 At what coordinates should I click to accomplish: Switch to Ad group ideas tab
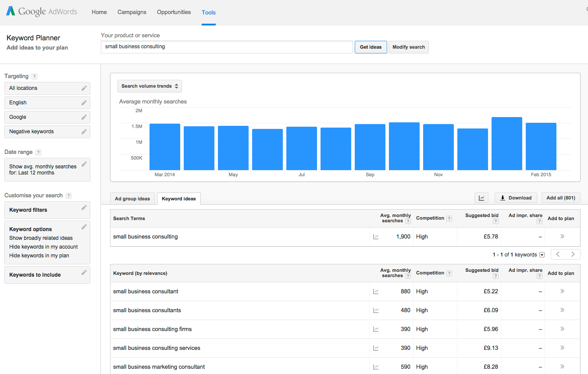132,199
